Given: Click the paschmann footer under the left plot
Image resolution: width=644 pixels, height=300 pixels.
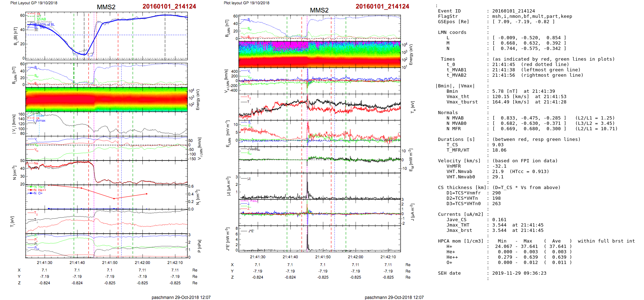Looking at the screenshot, I should click(x=181, y=297).
